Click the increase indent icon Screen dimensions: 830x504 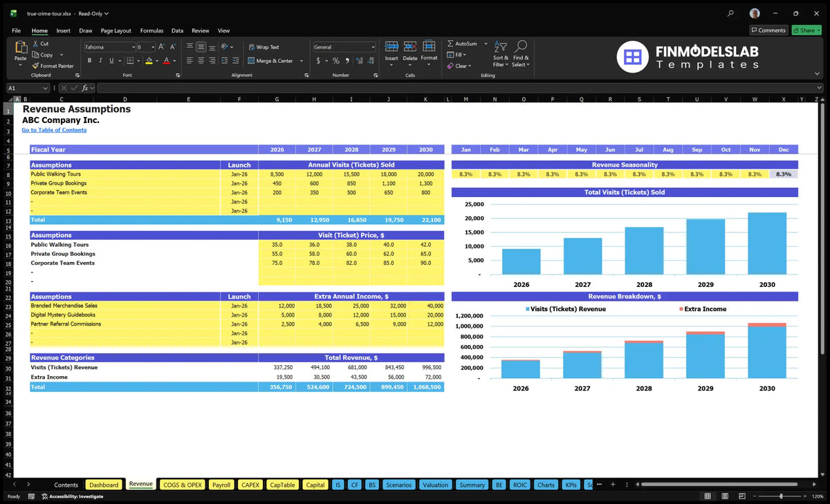[x=237, y=61]
